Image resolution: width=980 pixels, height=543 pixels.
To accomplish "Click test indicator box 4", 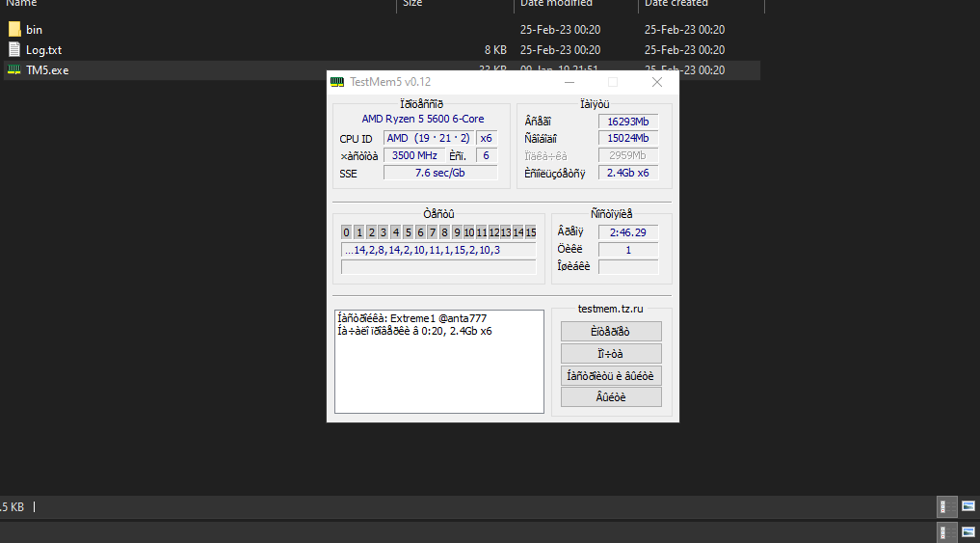I will pos(396,232).
